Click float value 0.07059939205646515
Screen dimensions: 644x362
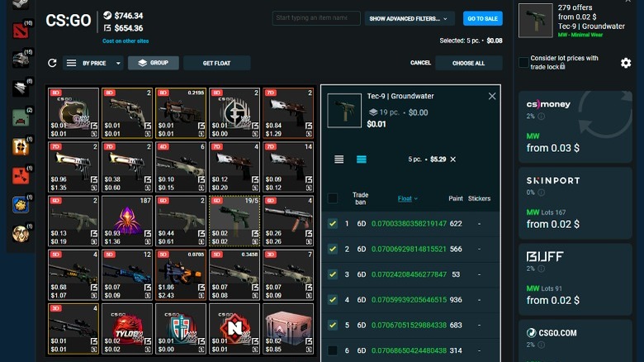409,300
